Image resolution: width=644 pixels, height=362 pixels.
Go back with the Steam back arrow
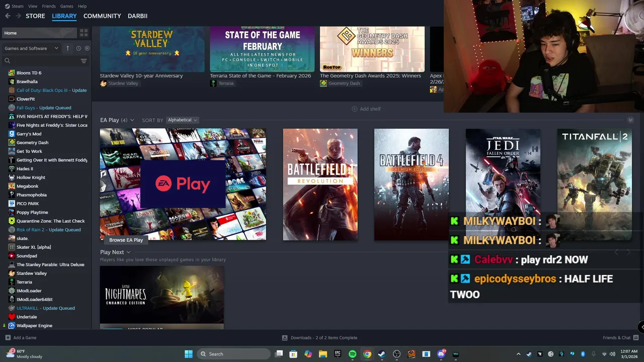pyautogui.click(x=8, y=16)
